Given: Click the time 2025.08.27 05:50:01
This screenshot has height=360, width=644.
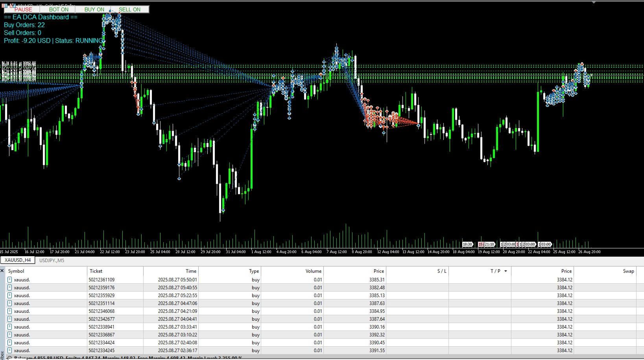Looking at the screenshot, I should pos(177,280).
